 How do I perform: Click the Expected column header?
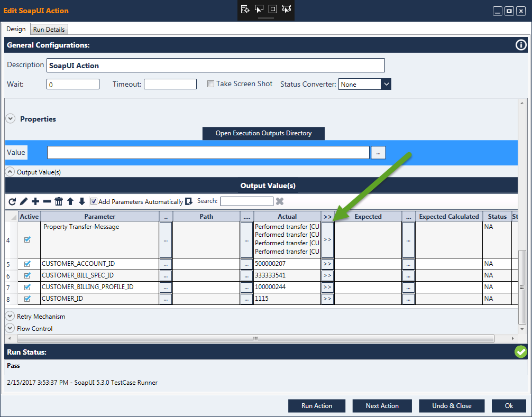coord(368,217)
